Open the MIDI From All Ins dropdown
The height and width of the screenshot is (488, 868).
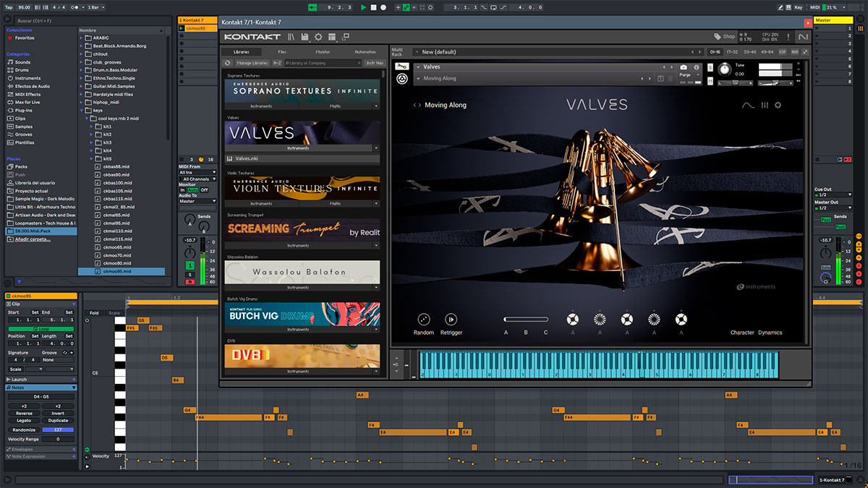click(x=197, y=173)
